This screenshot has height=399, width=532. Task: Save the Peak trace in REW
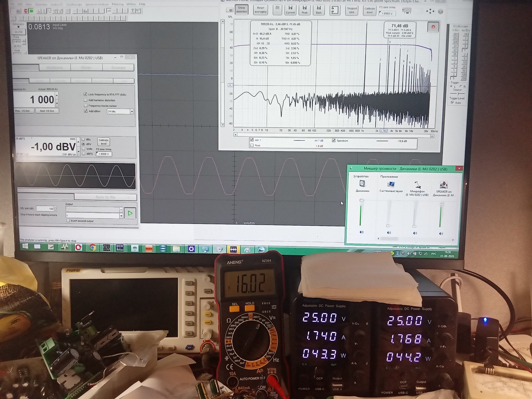click(x=305, y=10)
